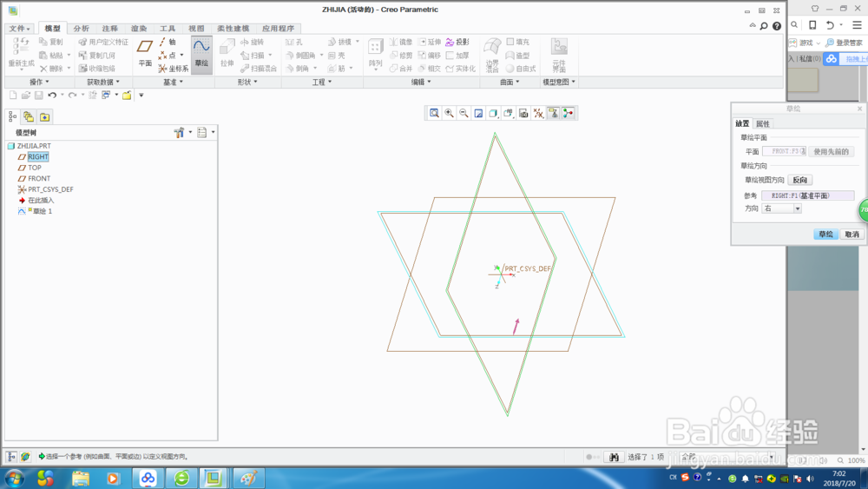Click the find binoculars icon in status bar
The image size is (868, 489).
point(614,457)
